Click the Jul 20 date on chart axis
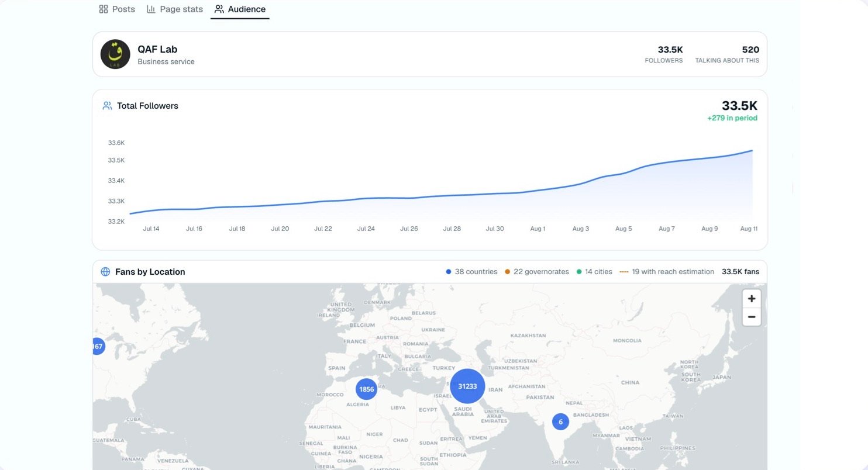This screenshot has height=470, width=868. coord(280,229)
